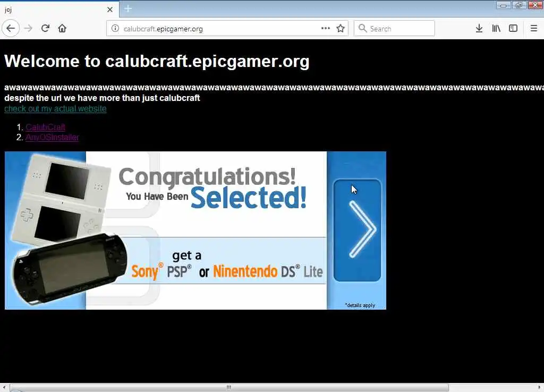
Task: Go back with the browser back arrow
Action: tap(11, 29)
